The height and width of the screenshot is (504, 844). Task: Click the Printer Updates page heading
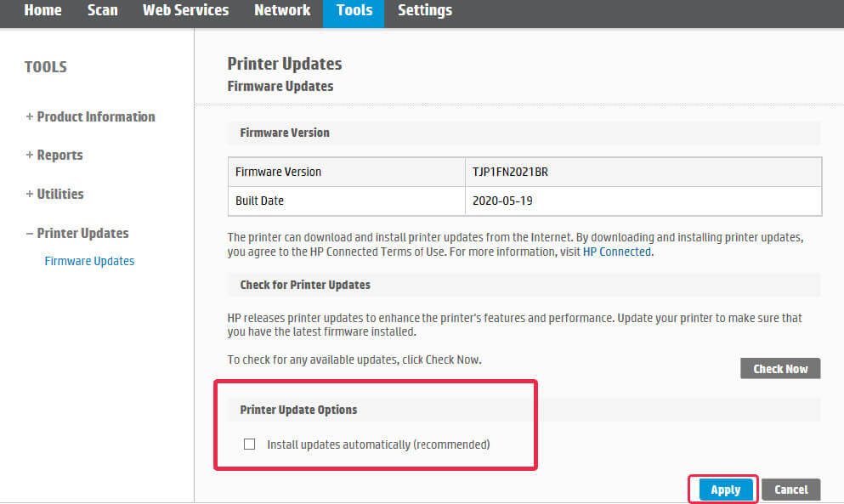click(x=284, y=63)
